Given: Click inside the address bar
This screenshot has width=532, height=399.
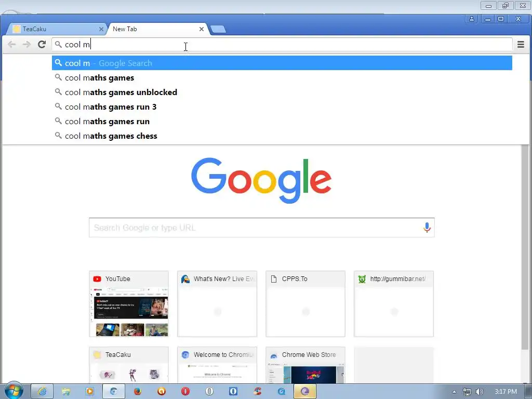Looking at the screenshot, I should [x=282, y=45].
